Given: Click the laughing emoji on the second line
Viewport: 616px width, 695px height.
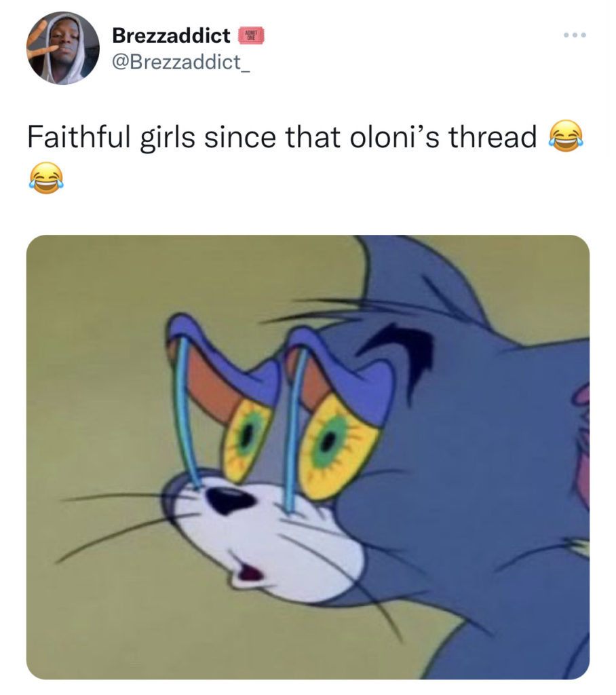Looking at the screenshot, I should point(45,177).
